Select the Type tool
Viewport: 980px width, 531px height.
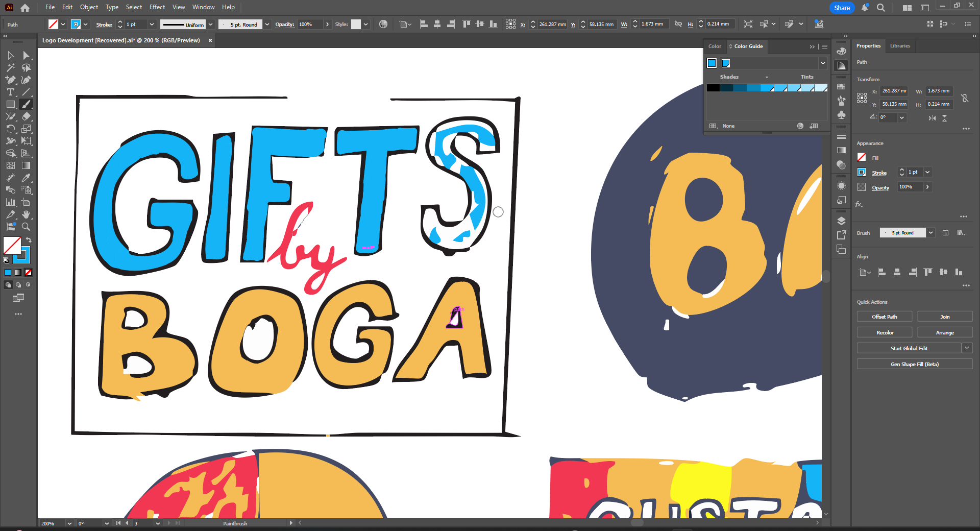(x=11, y=92)
